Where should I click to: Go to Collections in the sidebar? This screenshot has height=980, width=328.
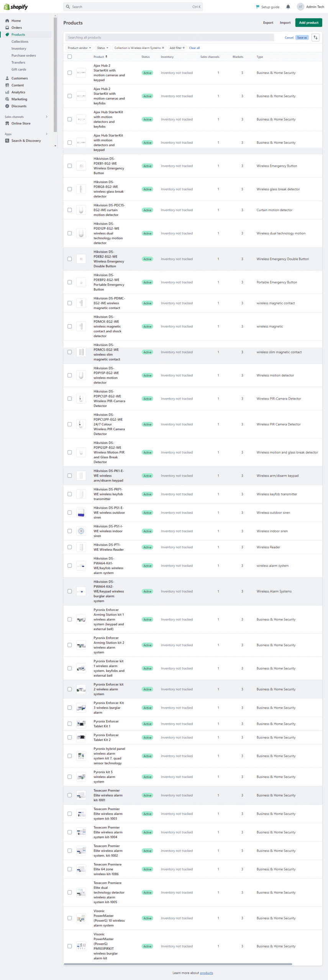tap(20, 42)
